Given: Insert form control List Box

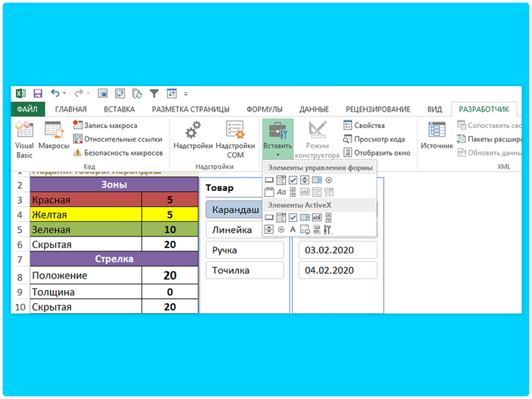Looking at the screenshot, I should (317, 180).
